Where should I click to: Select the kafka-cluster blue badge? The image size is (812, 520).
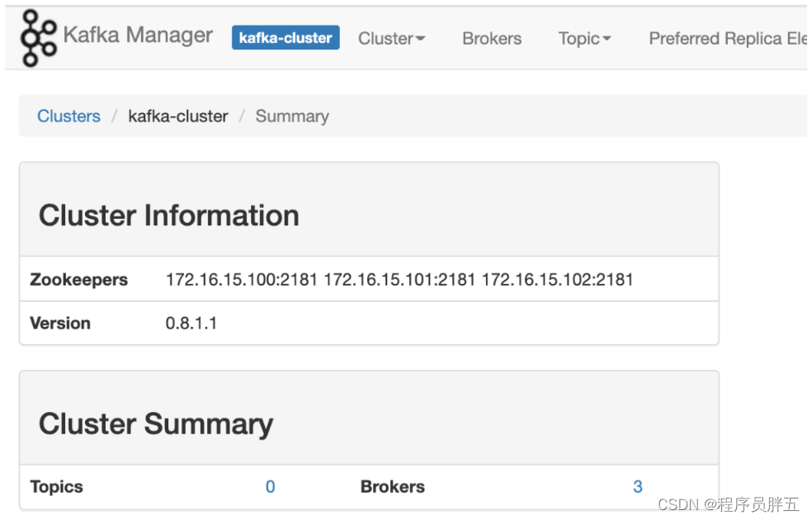pyautogui.click(x=286, y=38)
